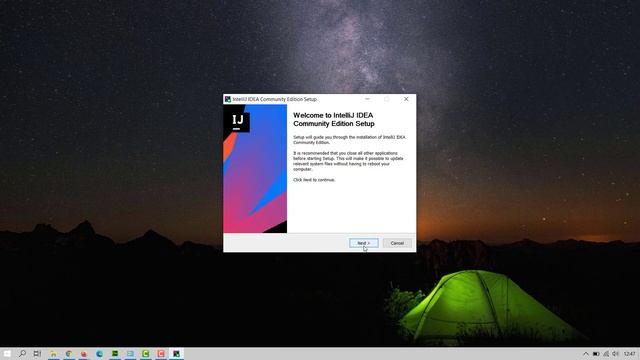Click the 'Welcome to IntelliJ IDEA Community Edition Setup' heading
The height and width of the screenshot is (360, 640).
(333, 119)
